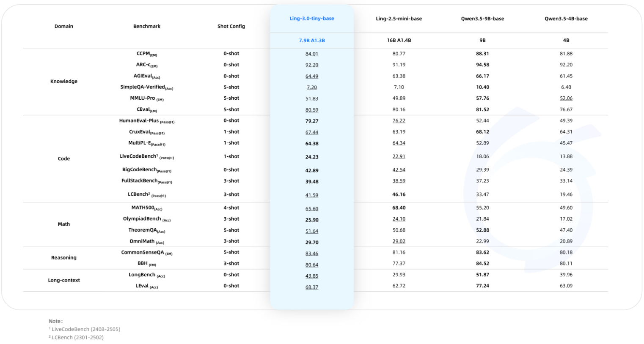Screen dimensions: 644x344
Task: Click the Math domain label
Action: tap(64, 224)
